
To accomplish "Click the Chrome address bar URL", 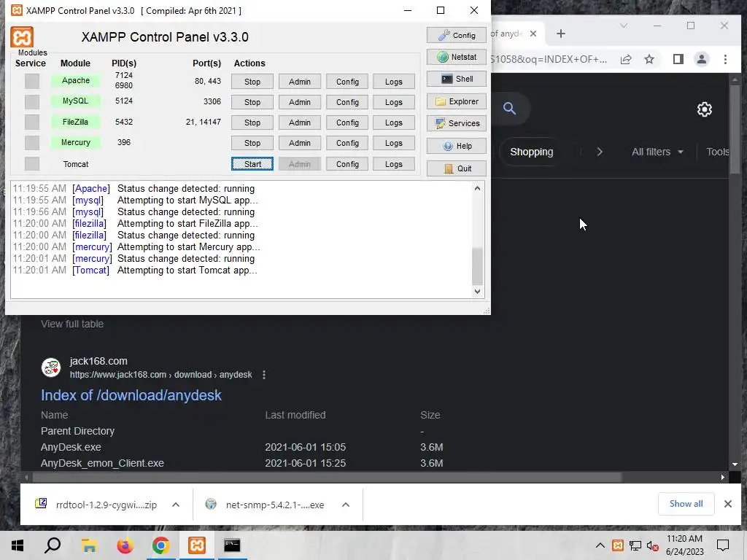I will coord(549,59).
